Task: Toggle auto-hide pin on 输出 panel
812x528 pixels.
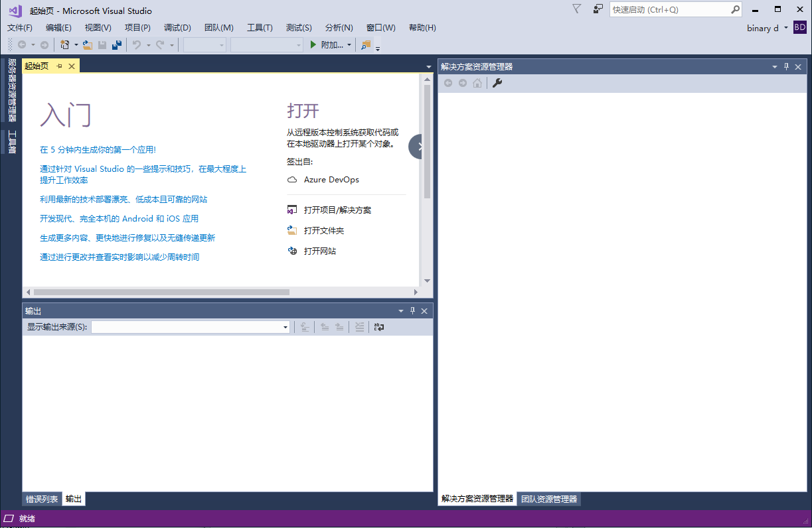Action: [412, 310]
